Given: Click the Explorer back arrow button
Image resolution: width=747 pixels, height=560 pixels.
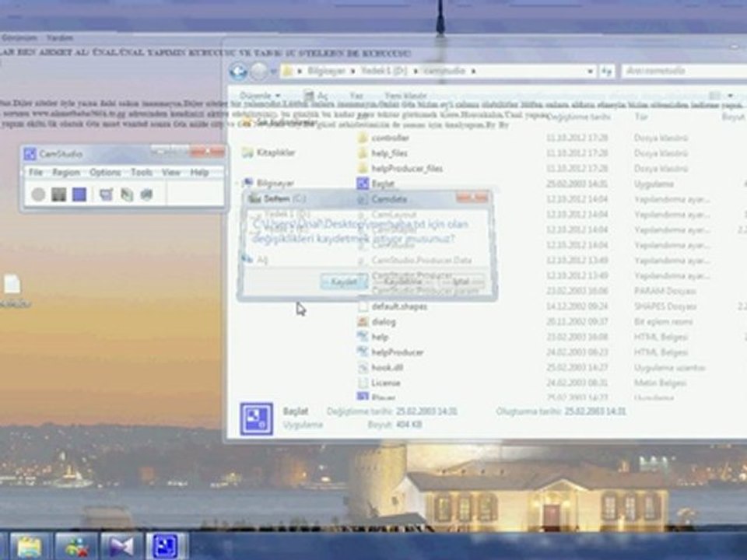Looking at the screenshot, I should [238, 72].
